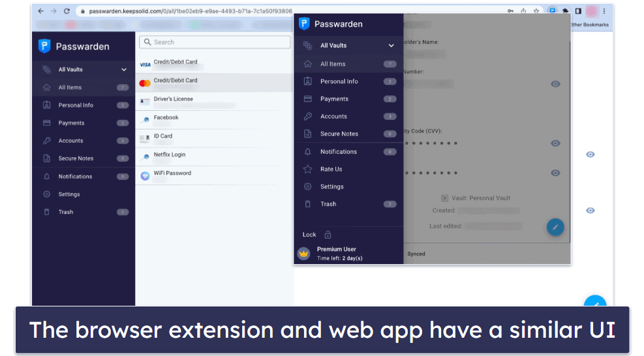Click the search field in web app

(x=215, y=42)
